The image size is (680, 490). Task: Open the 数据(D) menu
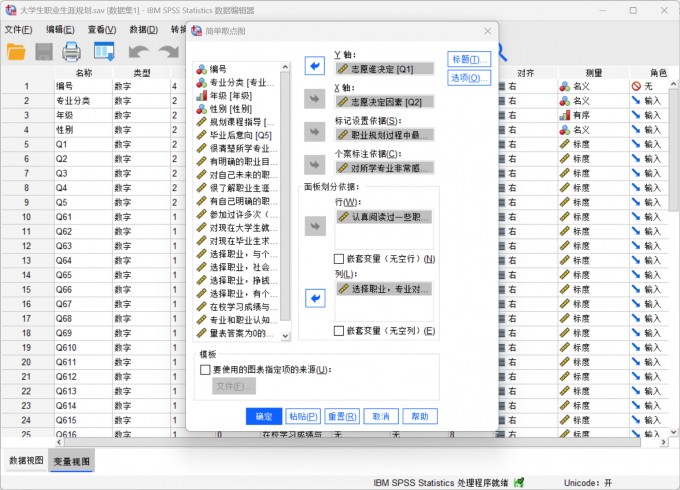coord(144,29)
